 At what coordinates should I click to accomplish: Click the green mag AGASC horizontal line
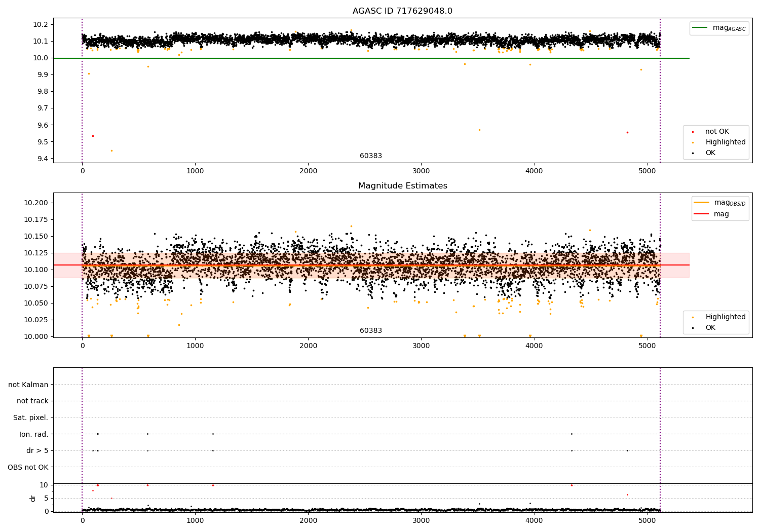coord(371,58)
